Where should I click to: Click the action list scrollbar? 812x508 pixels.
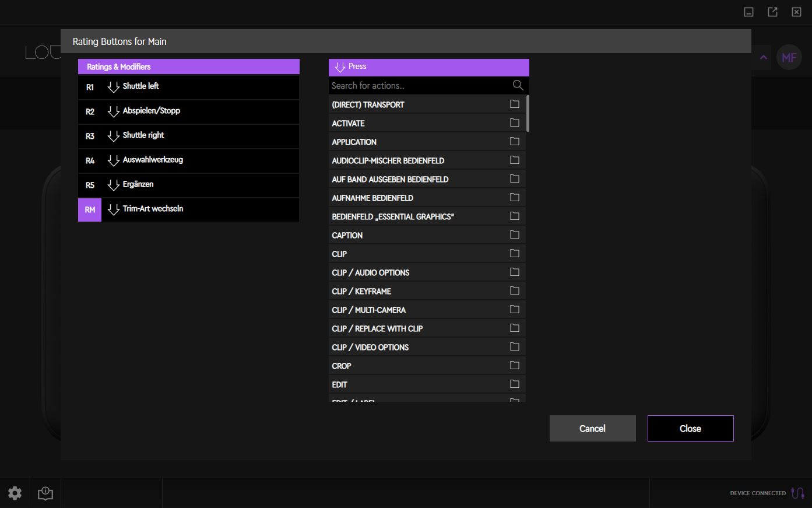click(x=528, y=114)
